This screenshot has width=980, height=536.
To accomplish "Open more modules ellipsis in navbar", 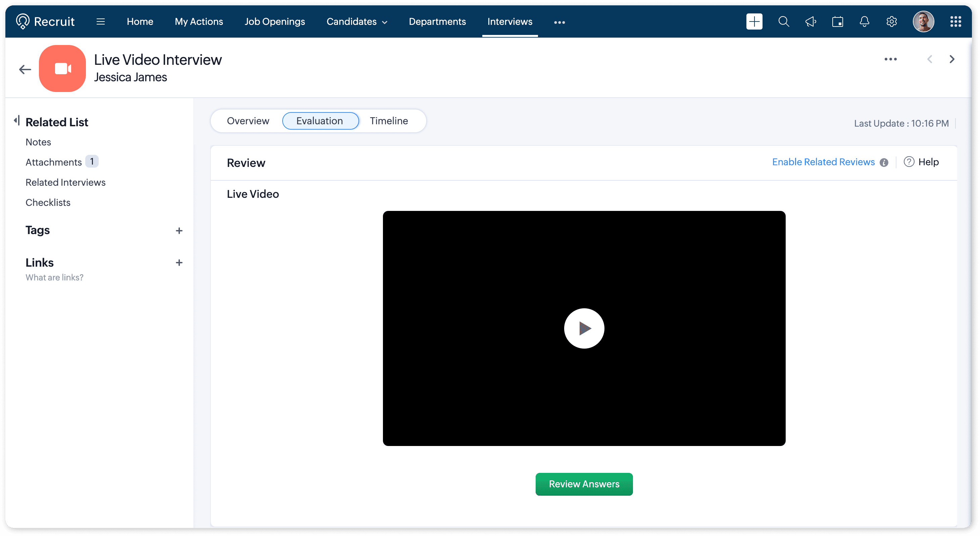I will tap(559, 23).
